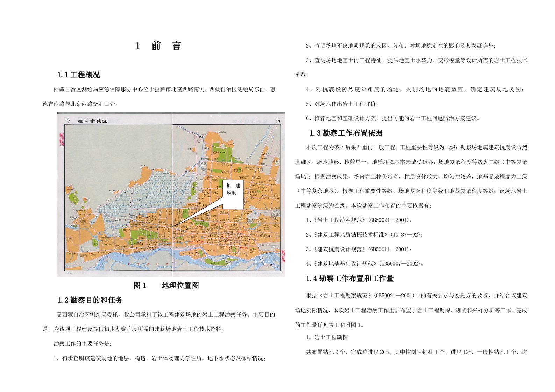Click the chapter title "1 前 言"
This screenshot has height=392, width=555.
coord(158,46)
